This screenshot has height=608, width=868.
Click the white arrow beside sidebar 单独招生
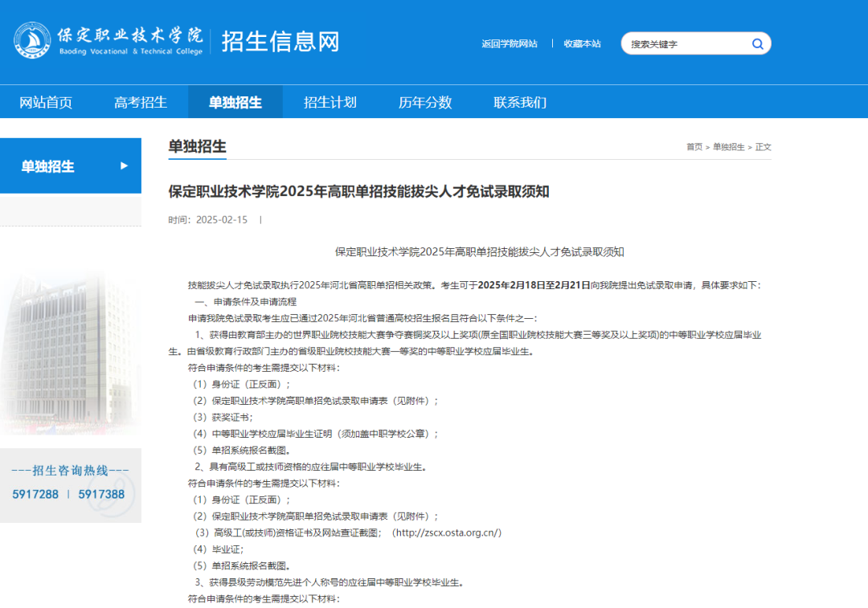pyautogui.click(x=125, y=166)
